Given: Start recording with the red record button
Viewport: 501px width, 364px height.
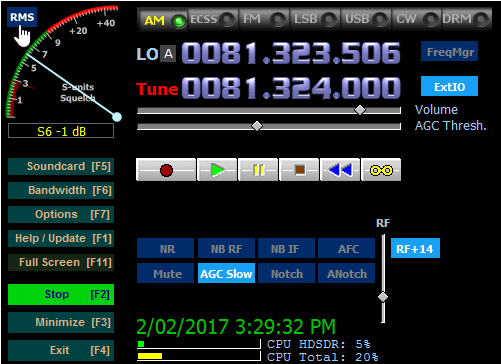Looking at the screenshot, I should 166,170.
